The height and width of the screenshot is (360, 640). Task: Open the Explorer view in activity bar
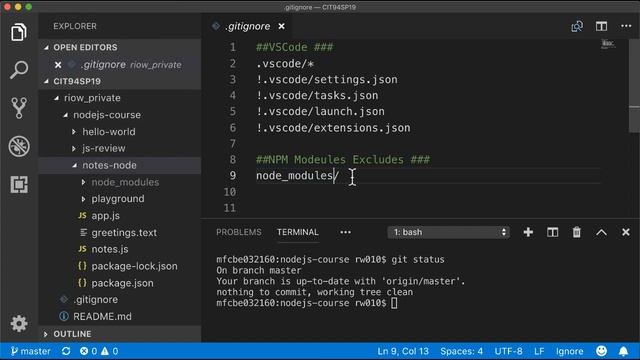[x=19, y=32]
